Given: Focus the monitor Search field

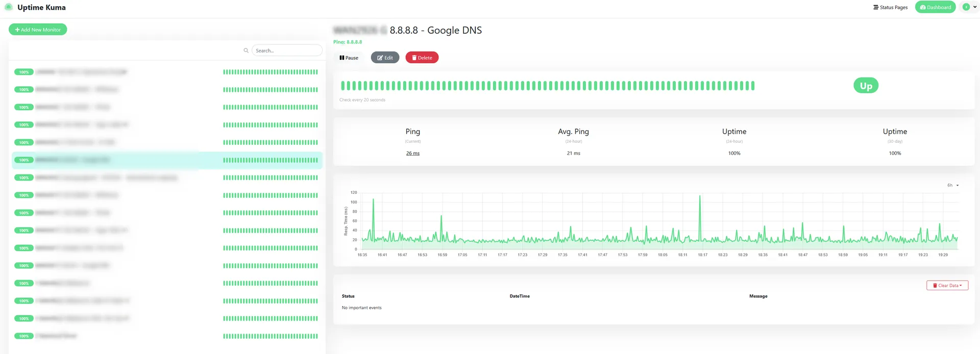Looking at the screenshot, I should pos(287,50).
